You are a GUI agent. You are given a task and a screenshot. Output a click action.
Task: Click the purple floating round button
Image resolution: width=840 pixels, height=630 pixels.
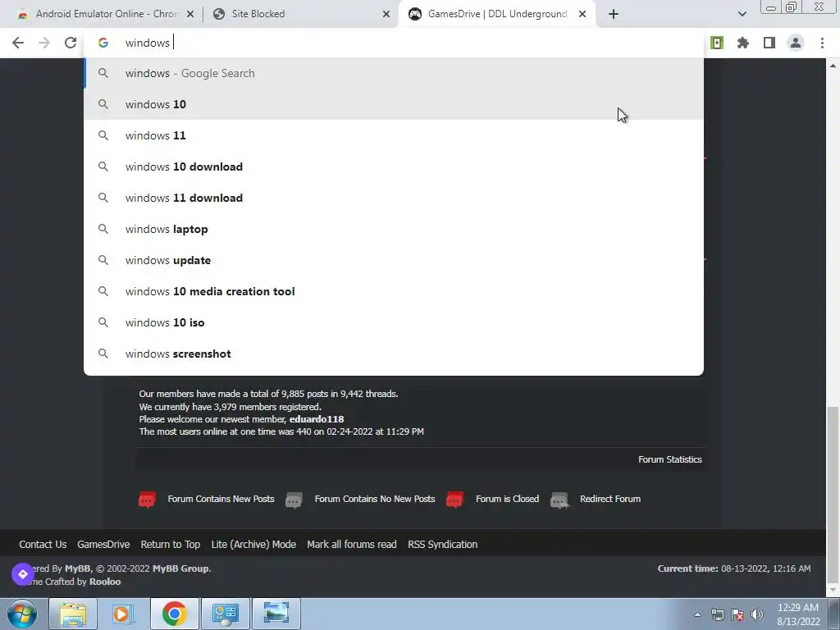tap(23, 574)
